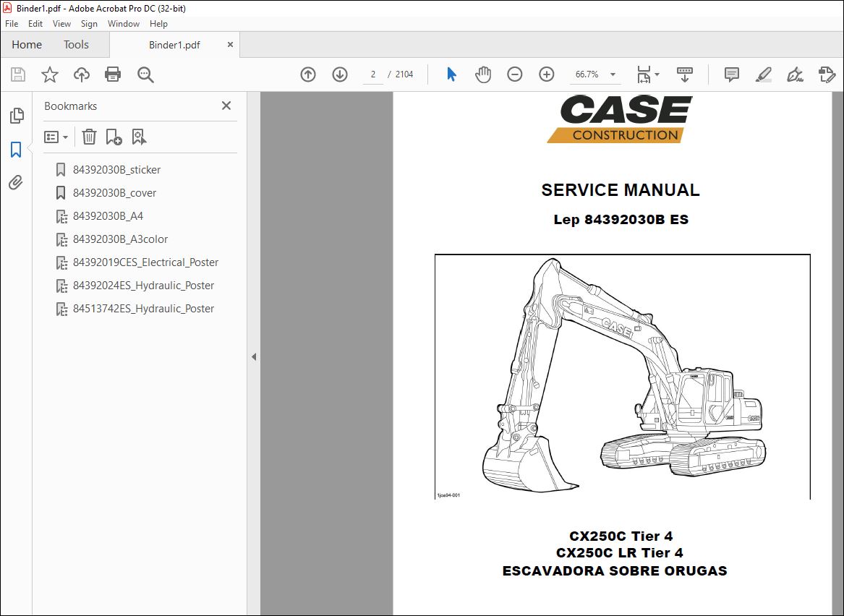
Task: Delete selected bookmark trash icon
Action: (89, 137)
